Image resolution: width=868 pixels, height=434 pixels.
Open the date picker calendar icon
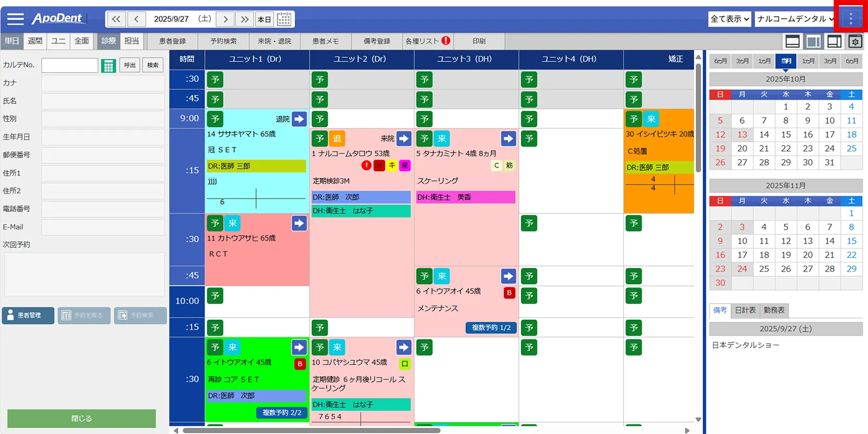coord(284,19)
